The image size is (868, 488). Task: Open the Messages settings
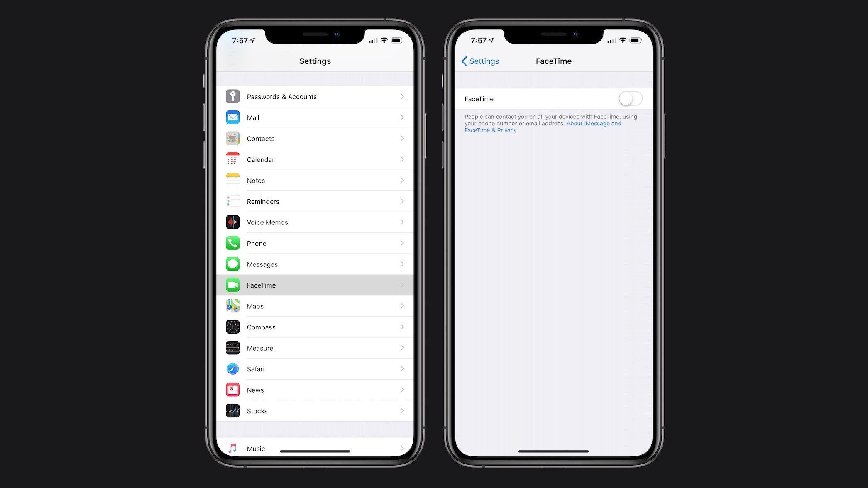(315, 264)
